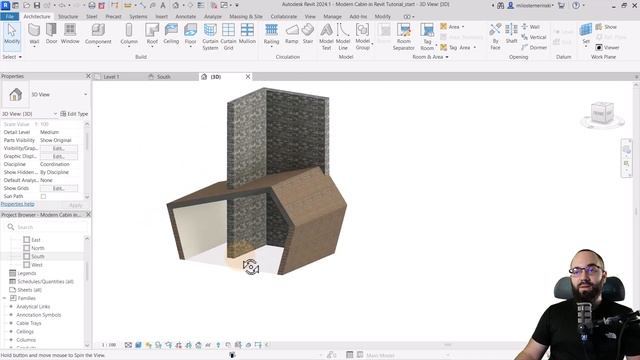Switch to the Massing & Site tab

click(246, 16)
